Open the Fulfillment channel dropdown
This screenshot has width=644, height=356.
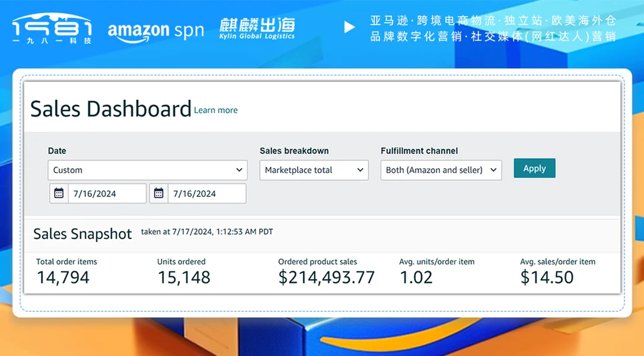click(441, 170)
